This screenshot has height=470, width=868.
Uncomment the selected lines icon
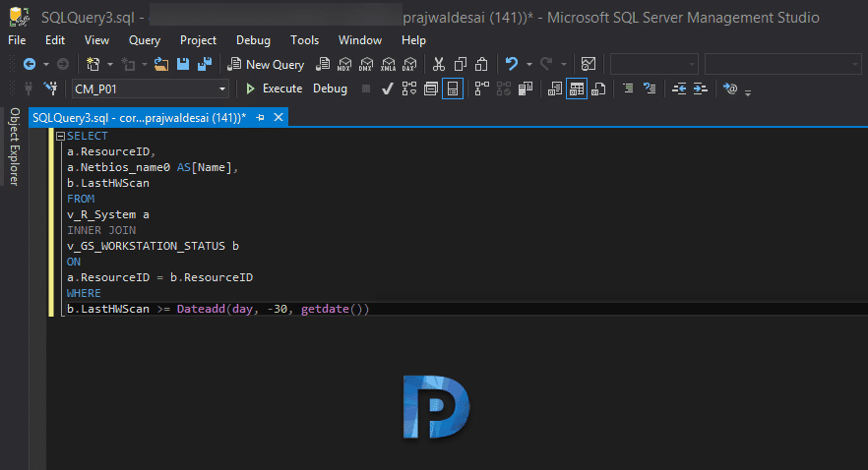click(650, 88)
